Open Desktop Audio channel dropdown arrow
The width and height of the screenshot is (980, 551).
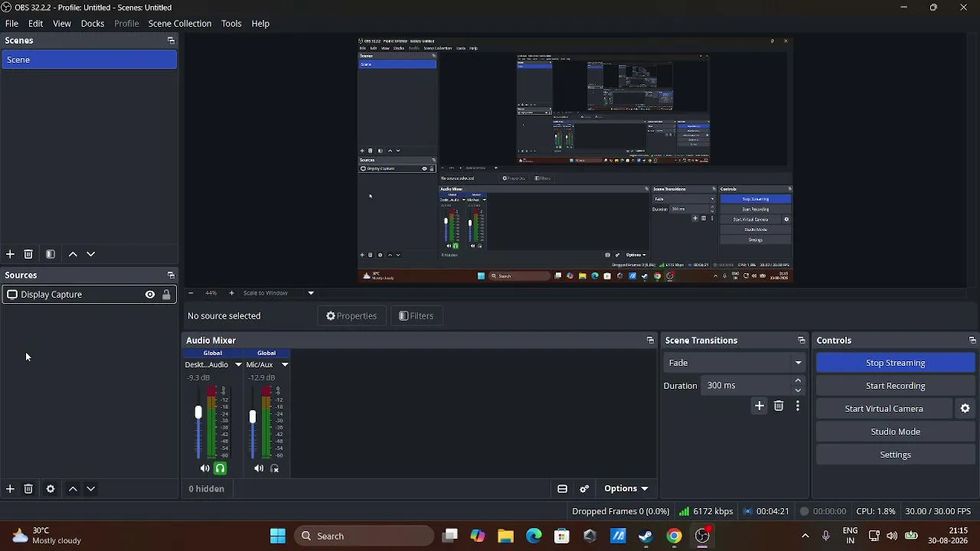238,365
